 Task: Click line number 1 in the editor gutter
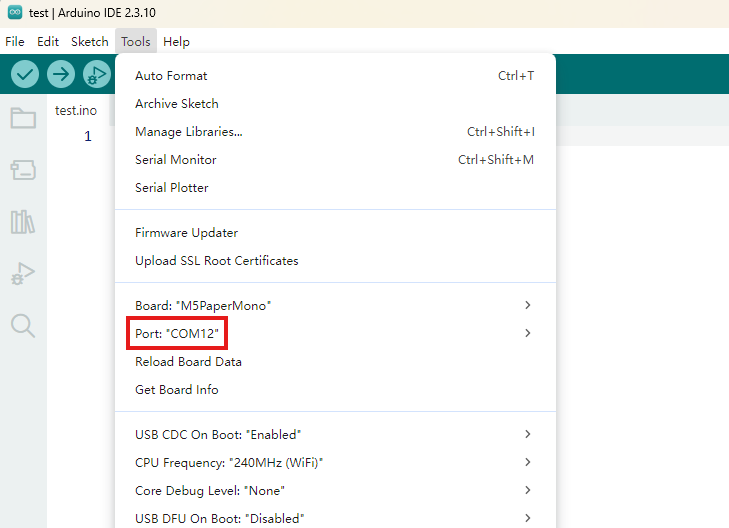(x=87, y=136)
